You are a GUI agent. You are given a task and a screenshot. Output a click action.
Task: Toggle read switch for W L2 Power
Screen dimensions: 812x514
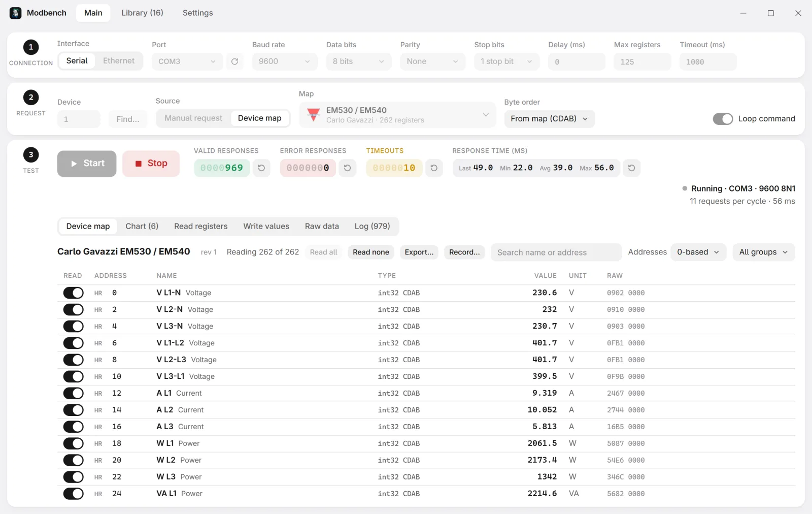(x=73, y=461)
